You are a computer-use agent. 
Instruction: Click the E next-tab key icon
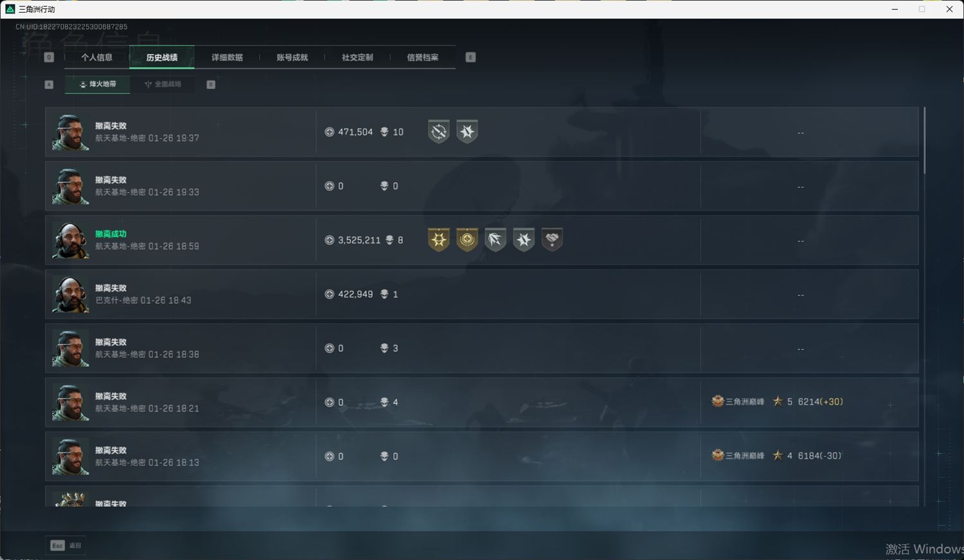click(470, 57)
